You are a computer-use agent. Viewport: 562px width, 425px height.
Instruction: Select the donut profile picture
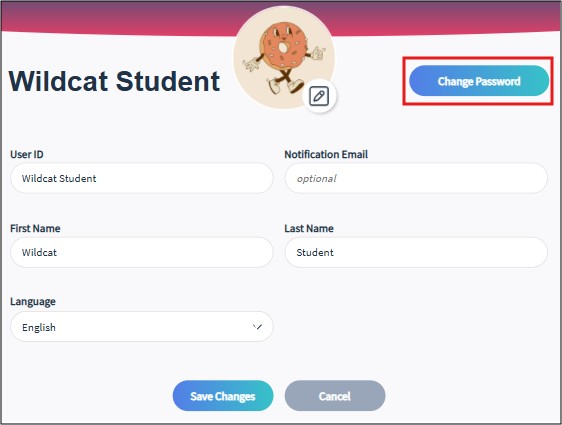(x=284, y=57)
